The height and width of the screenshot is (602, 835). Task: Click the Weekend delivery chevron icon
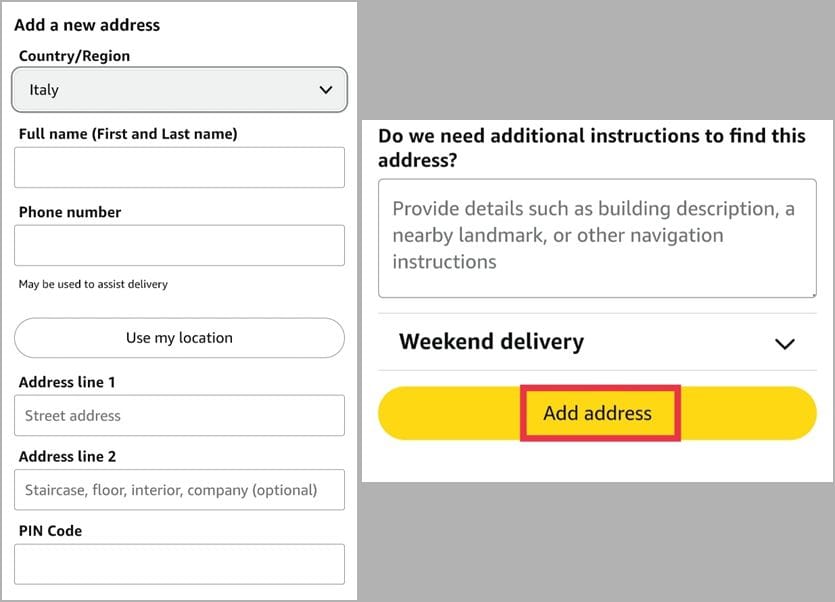coord(785,344)
